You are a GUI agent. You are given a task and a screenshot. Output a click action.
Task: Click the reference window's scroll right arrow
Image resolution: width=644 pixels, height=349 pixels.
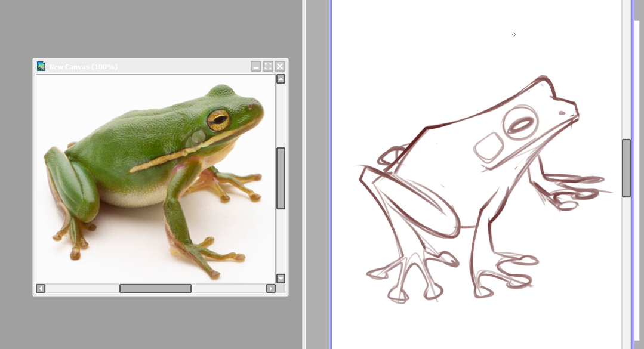click(x=270, y=289)
